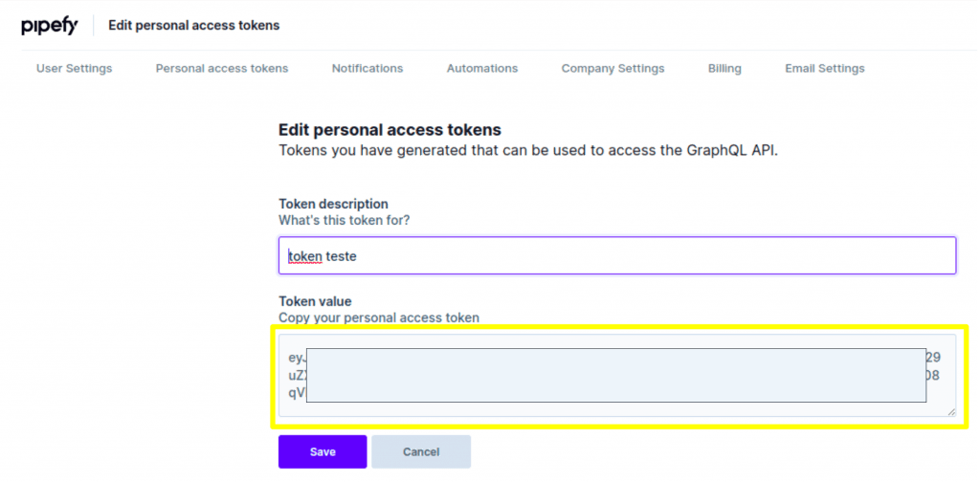The height and width of the screenshot is (482, 980).
Task: Navigate to the Billing tab
Action: [x=724, y=69]
